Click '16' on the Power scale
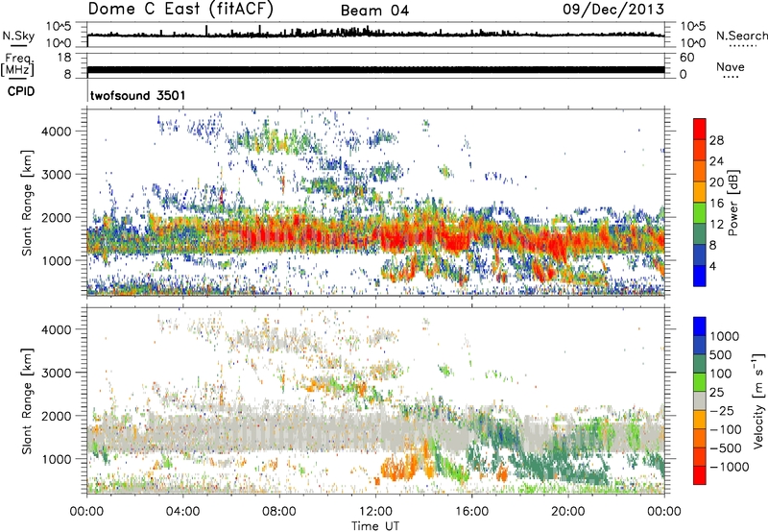This screenshot has height=532, width=768. pos(716,204)
